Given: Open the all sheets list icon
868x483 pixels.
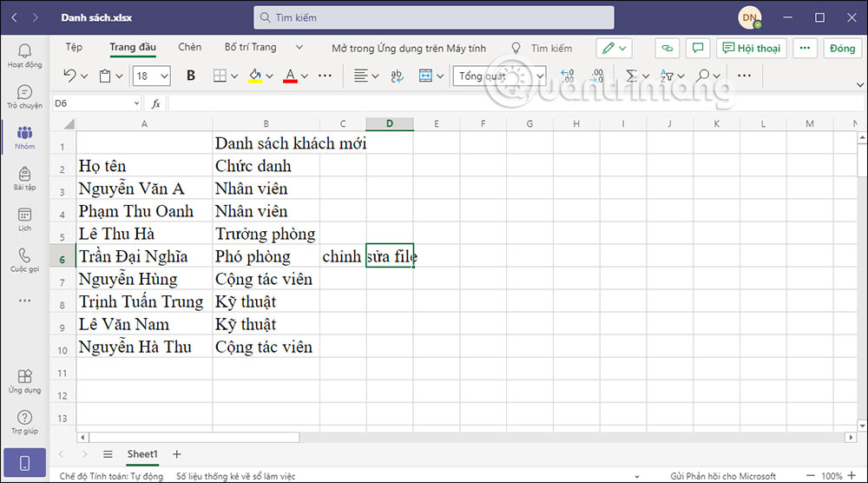Looking at the screenshot, I should [x=108, y=454].
